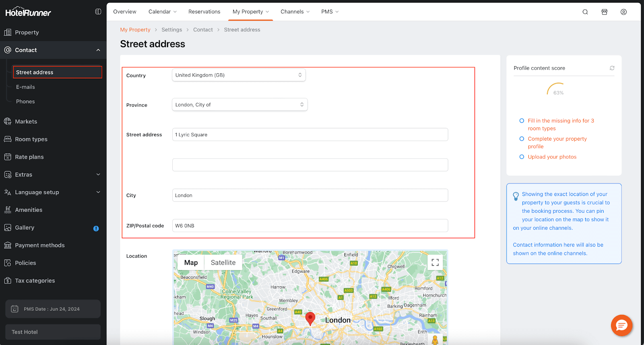The height and width of the screenshot is (345, 644).
Task: Open the Reservations tab
Action: click(204, 12)
